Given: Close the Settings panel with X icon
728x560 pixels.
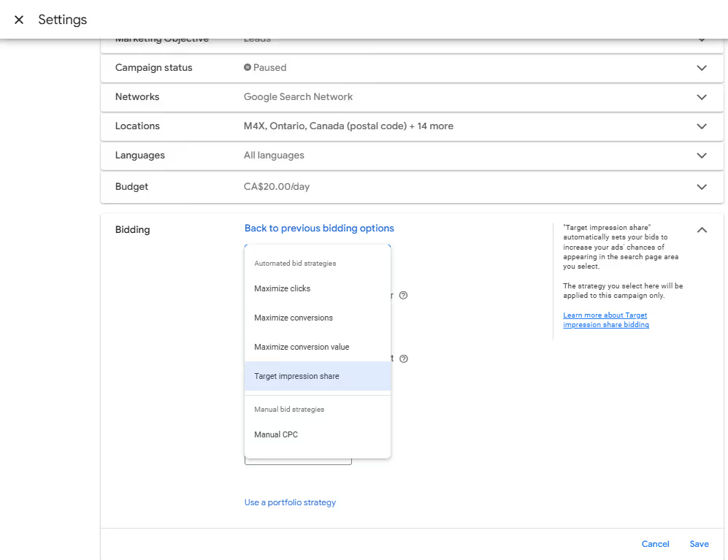Looking at the screenshot, I should point(19,20).
